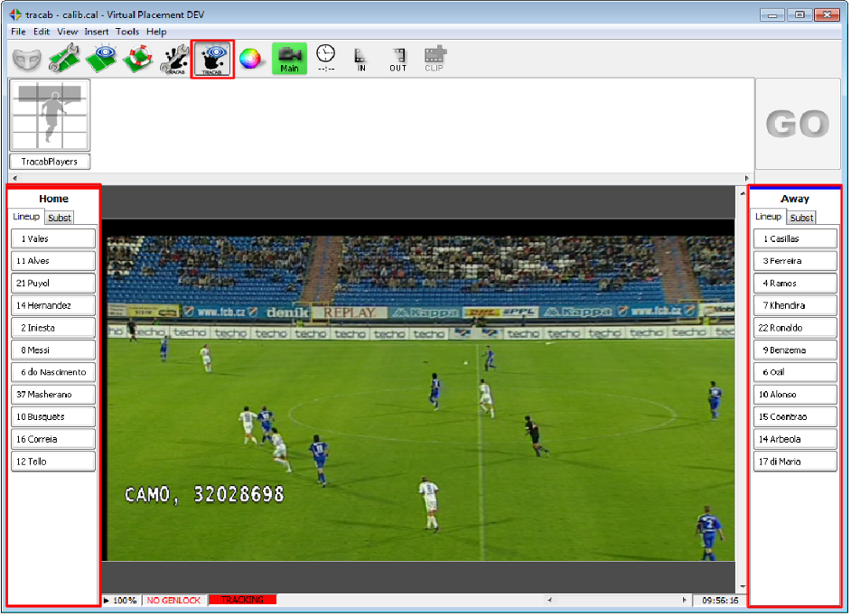
Task: Click the lifebuoy-on-pitch icon
Action: [136, 59]
